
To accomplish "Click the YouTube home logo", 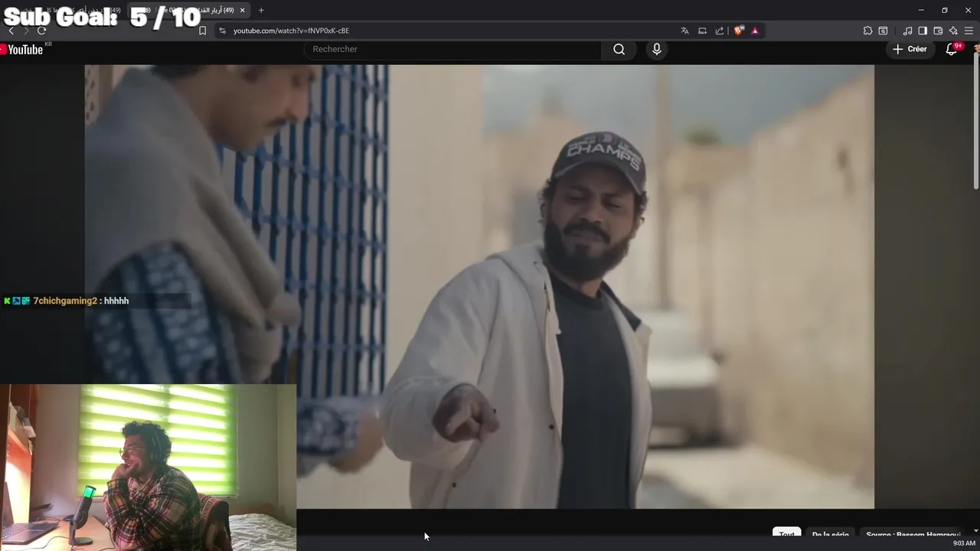I will pyautogui.click(x=22, y=49).
